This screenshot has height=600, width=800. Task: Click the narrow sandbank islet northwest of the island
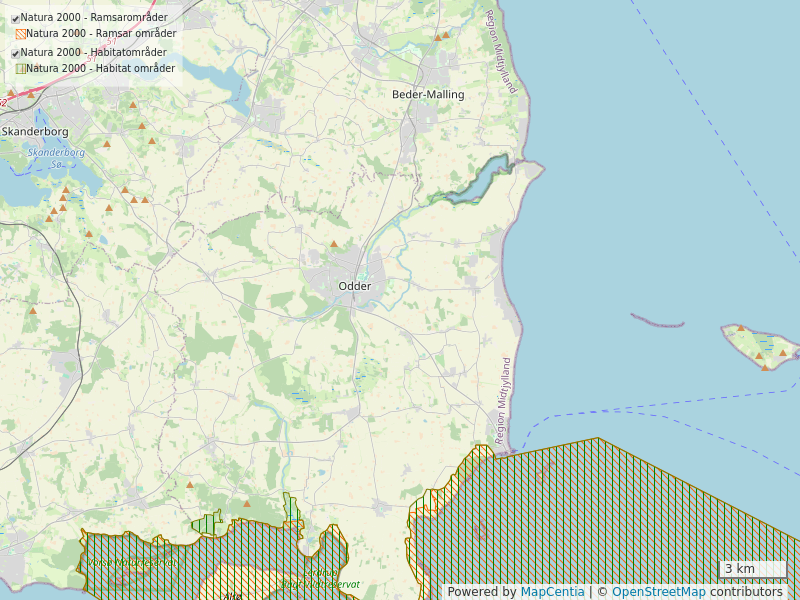(657, 321)
